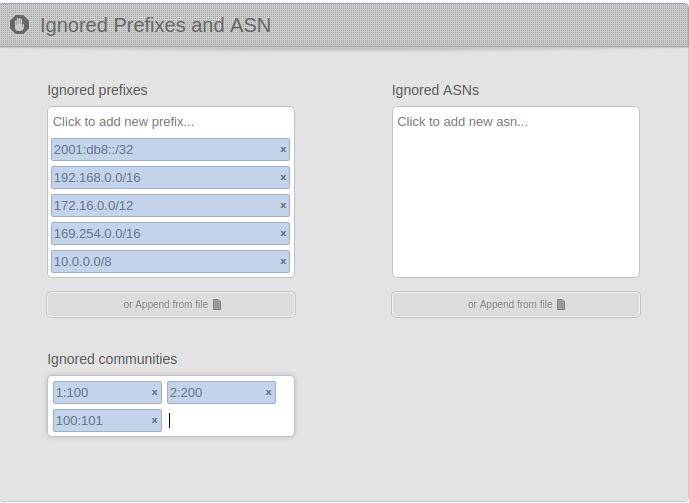Select the 192.168.0.0/16 prefix text
This screenshot has height=503, width=689.
click(97, 177)
